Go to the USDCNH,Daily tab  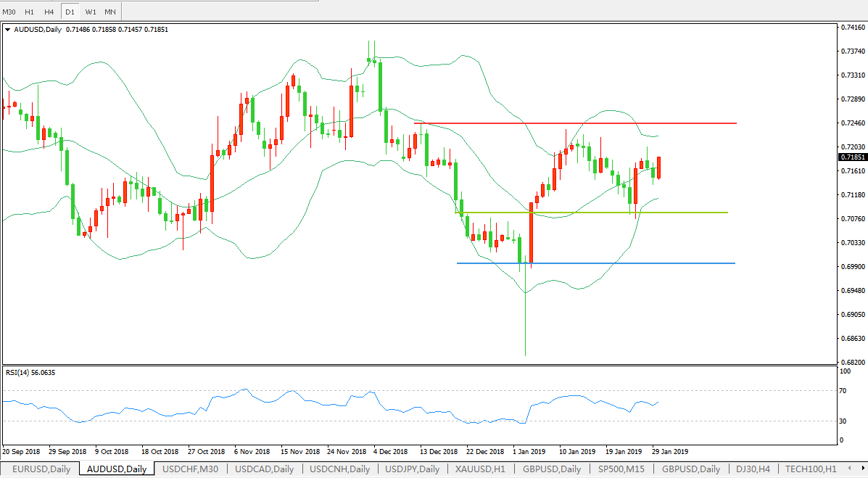point(339,469)
